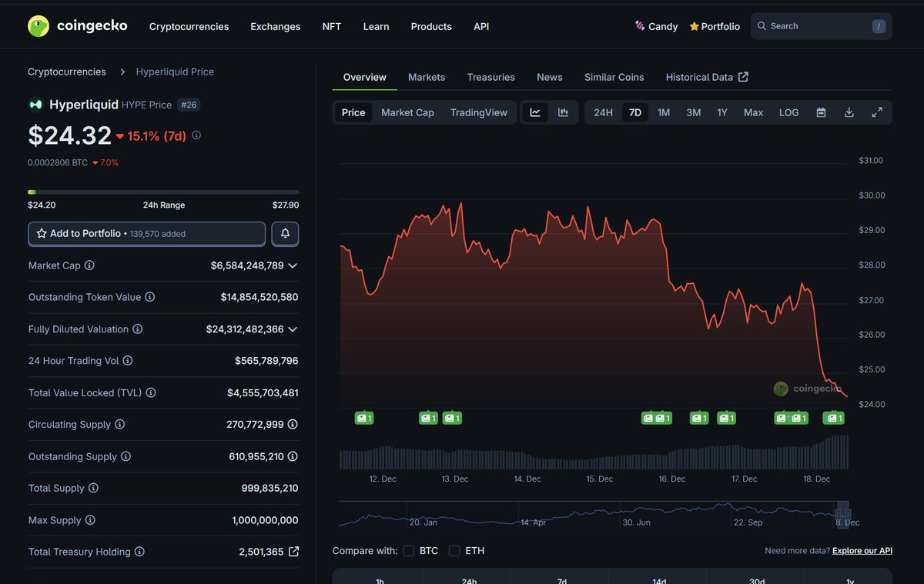Click Total Value Locked info icon

[151, 392]
